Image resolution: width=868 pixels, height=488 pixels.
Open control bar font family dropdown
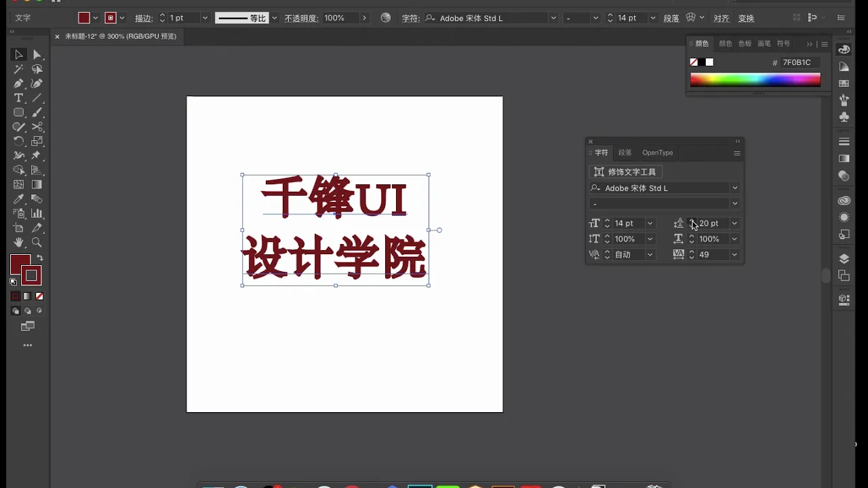pyautogui.click(x=553, y=18)
